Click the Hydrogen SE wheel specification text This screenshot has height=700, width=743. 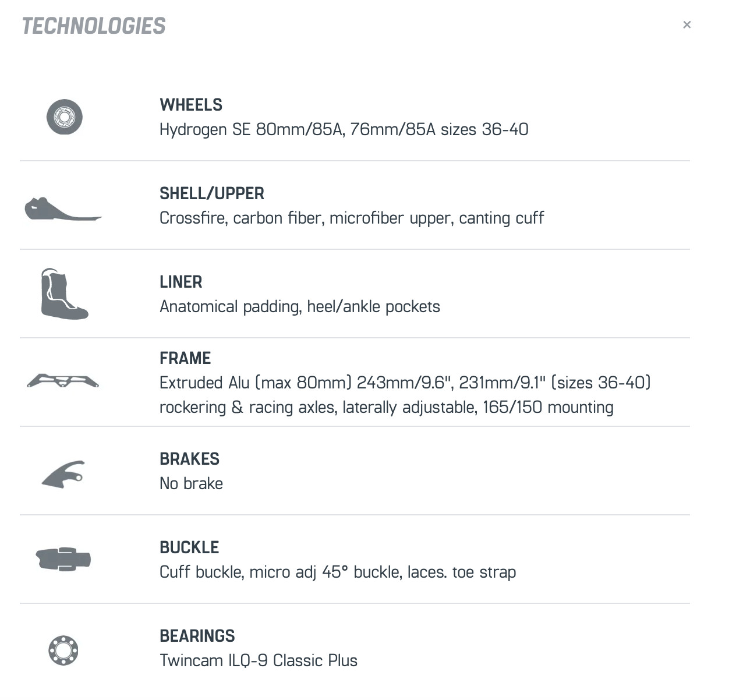pos(344,129)
